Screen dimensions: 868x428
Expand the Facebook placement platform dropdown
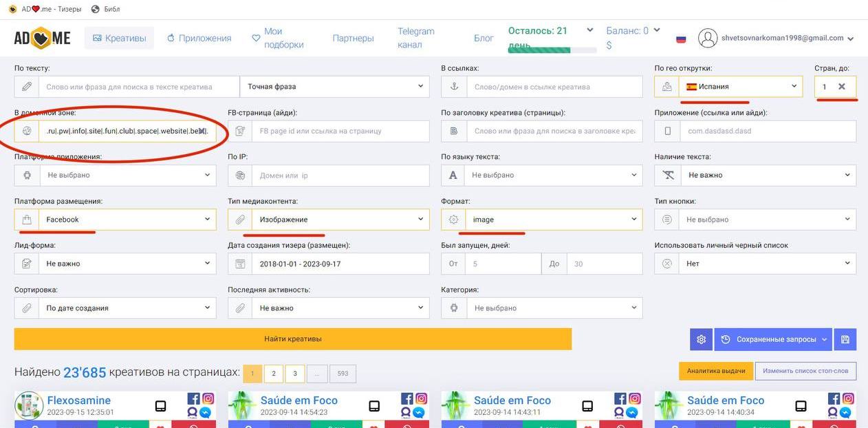coord(126,220)
